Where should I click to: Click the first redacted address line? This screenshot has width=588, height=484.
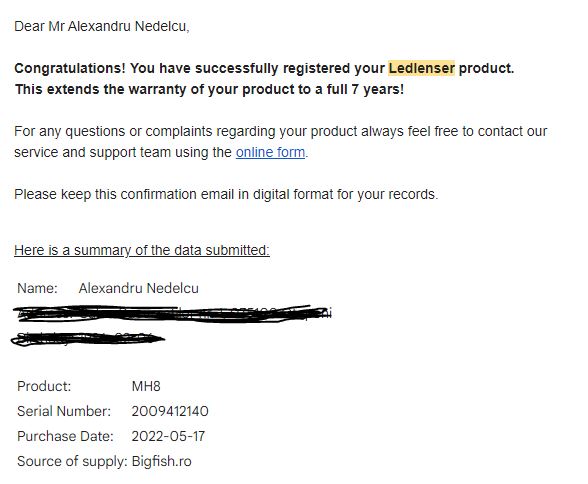172,314
